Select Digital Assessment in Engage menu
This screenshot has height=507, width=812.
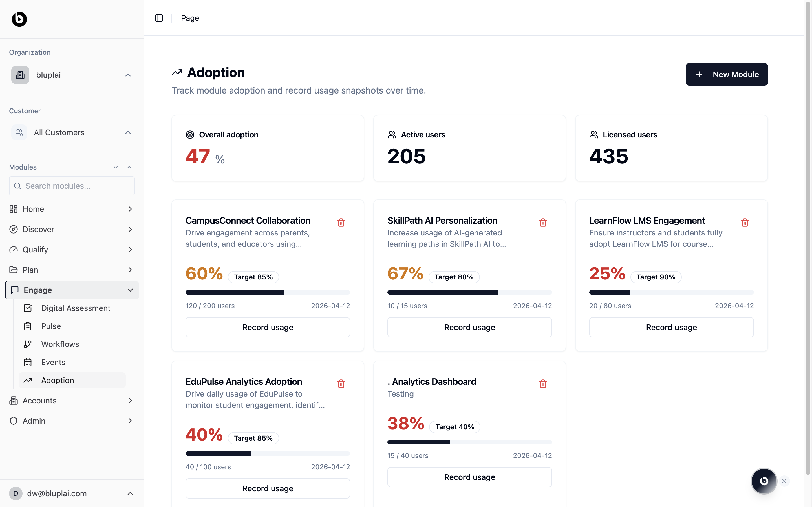[x=76, y=308]
